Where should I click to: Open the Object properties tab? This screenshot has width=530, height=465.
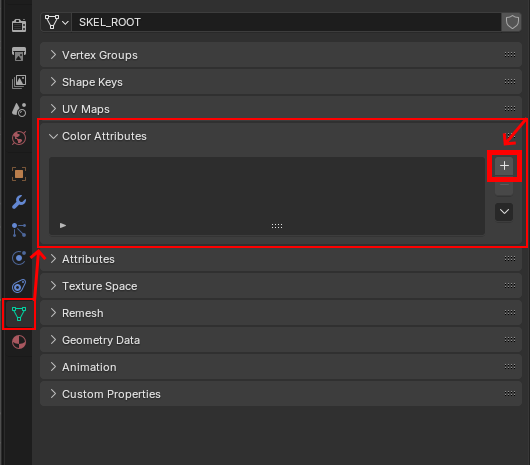coord(19,174)
